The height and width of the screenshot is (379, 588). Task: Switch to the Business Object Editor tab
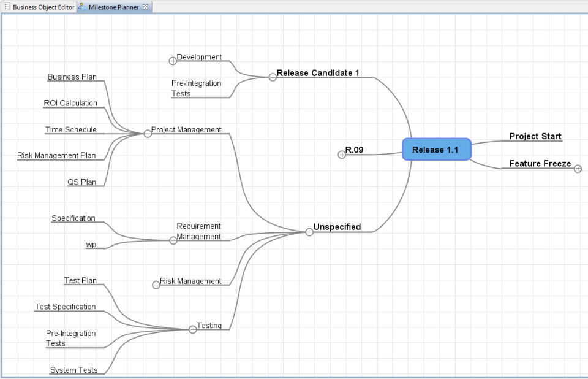point(39,7)
